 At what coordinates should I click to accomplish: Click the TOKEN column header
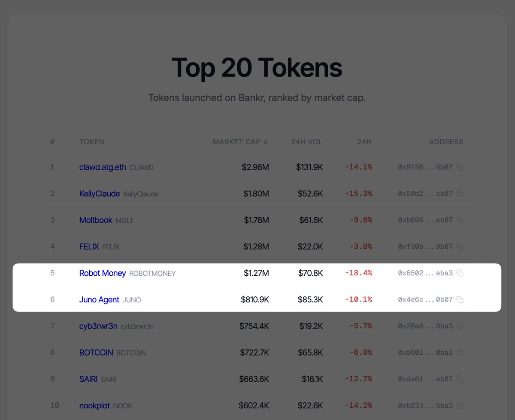pos(92,142)
